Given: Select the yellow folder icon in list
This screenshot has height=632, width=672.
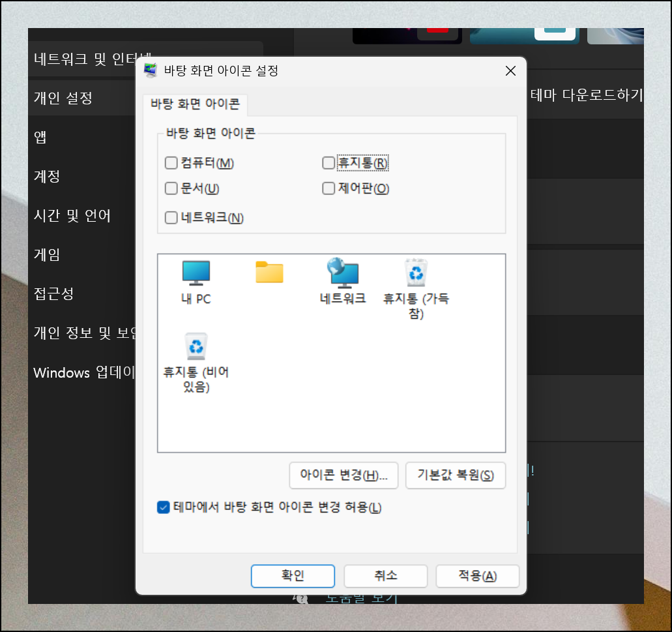Looking at the screenshot, I should 269,272.
